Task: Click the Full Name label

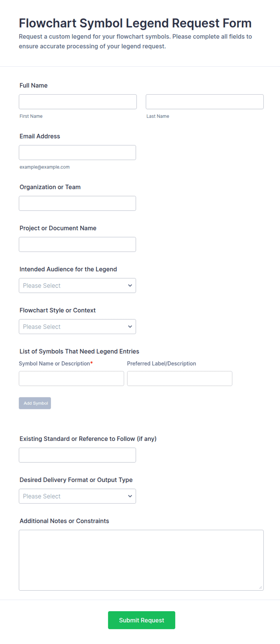Action: pos(33,86)
